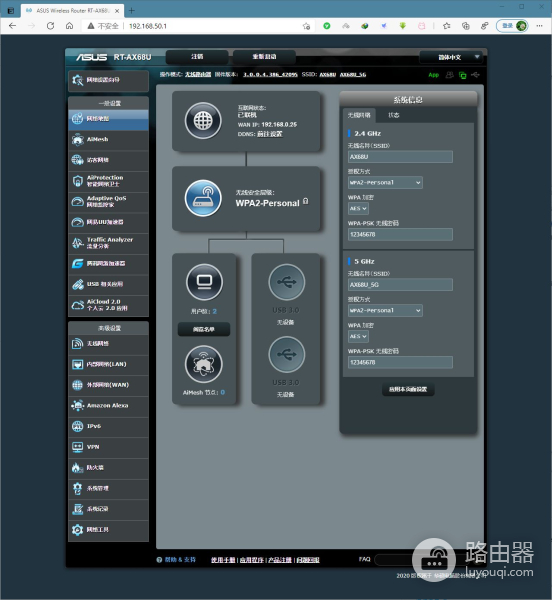Viewport: 552px width, 600px height.
Task: Open Adaptive QoS 网络监控家
Action: tap(108, 202)
